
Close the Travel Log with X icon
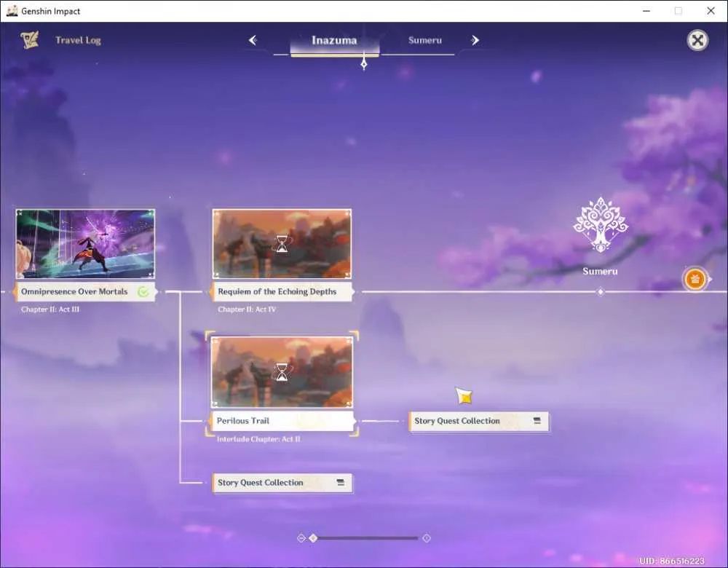click(x=697, y=40)
